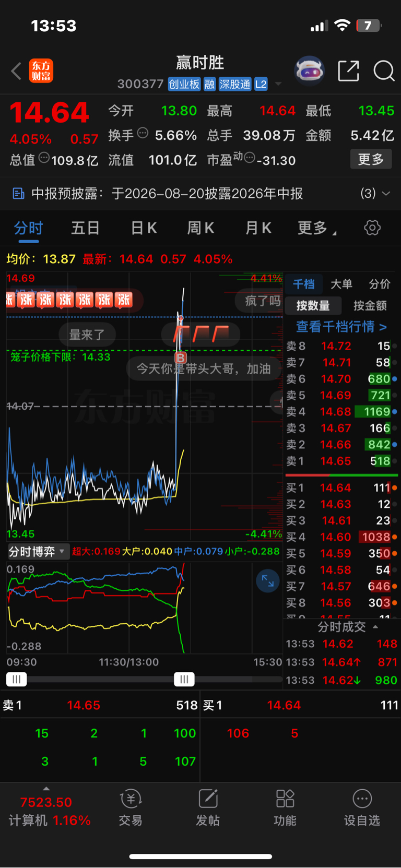This screenshot has width=401, height=868.
Task: Tap the 卖1 14.65 order row
Action: click(341, 461)
